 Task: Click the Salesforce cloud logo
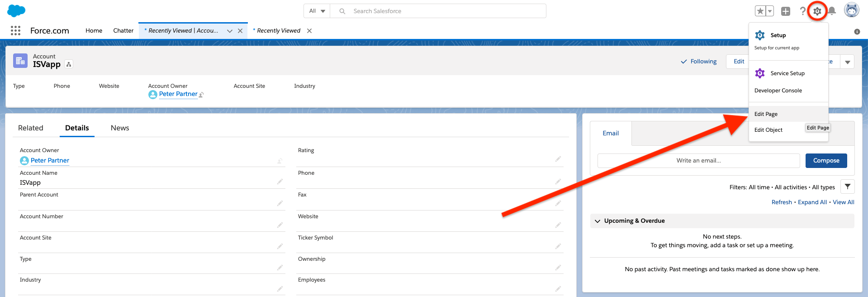(x=17, y=11)
